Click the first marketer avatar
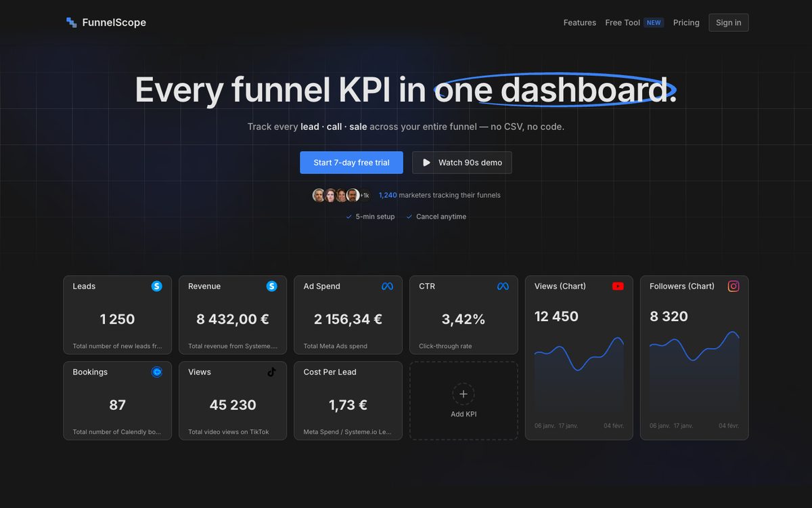 pyautogui.click(x=319, y=195)
